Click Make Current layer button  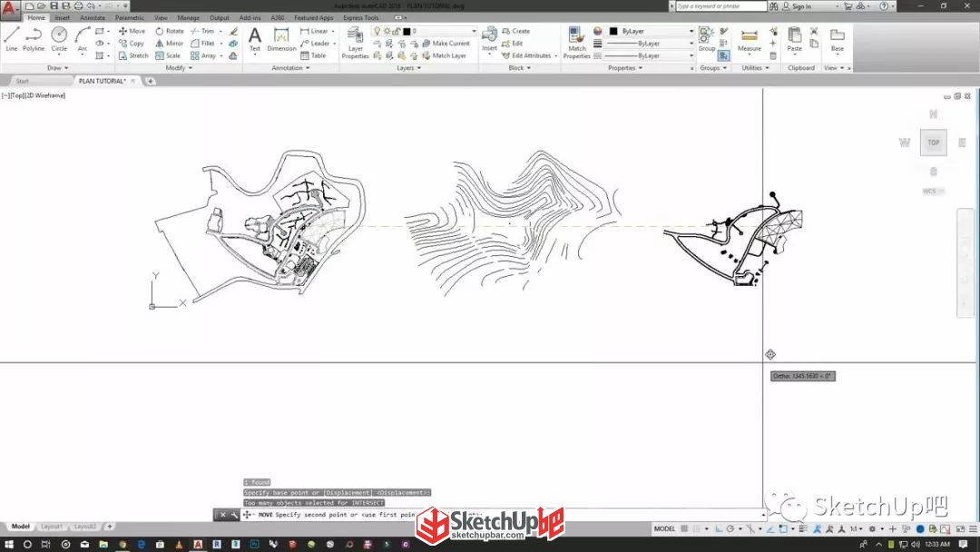coord(446,44)
